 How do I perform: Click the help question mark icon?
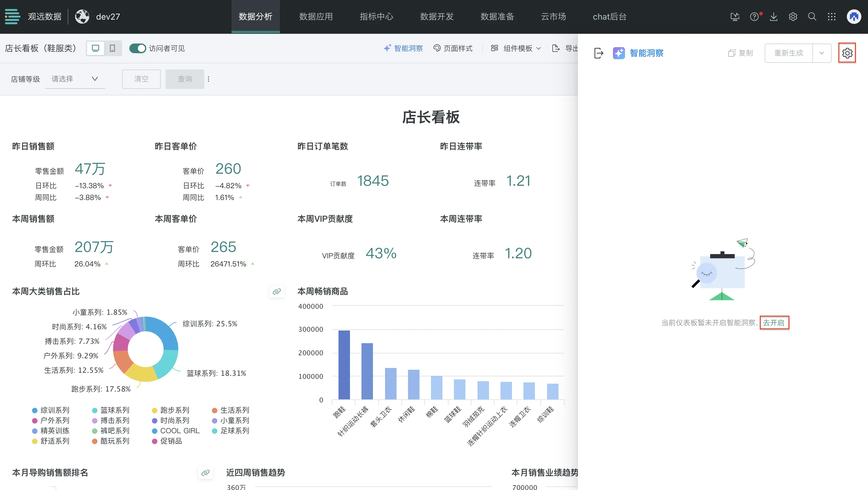(x=754, y=17)
